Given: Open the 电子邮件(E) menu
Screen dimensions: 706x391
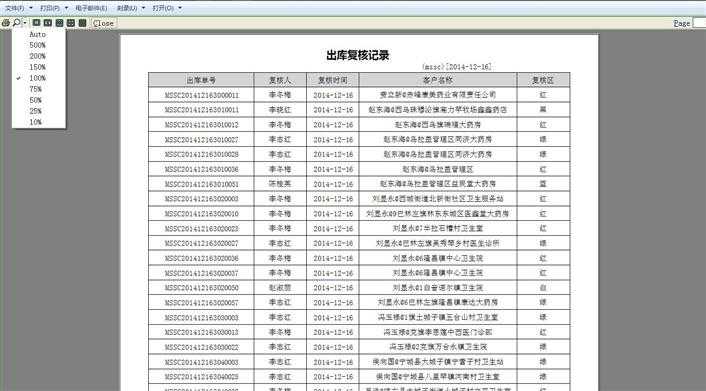Looking at the screenshot, I should point(91,8).
